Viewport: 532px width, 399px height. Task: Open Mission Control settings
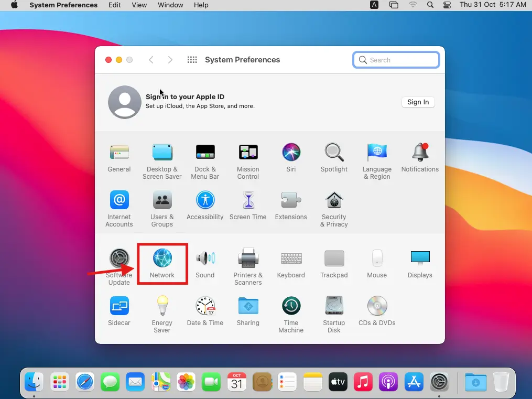click(x=248, y=162)
